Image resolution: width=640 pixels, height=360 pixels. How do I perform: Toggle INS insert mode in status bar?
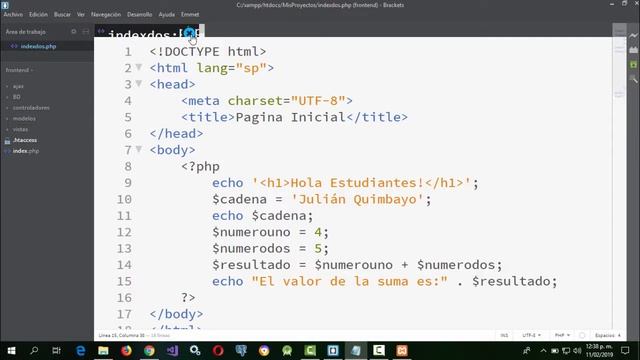click(504, 335)
